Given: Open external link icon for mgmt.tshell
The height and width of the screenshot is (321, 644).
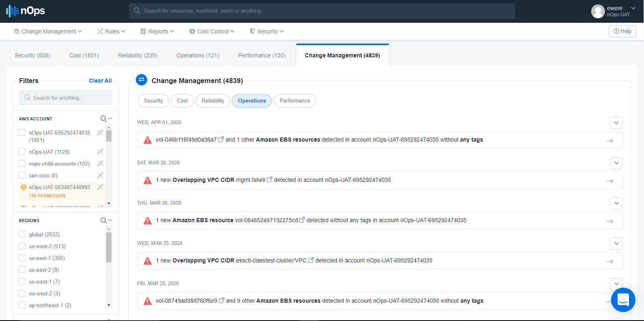Looking at the screenshot, I should [x=269, y=179].
